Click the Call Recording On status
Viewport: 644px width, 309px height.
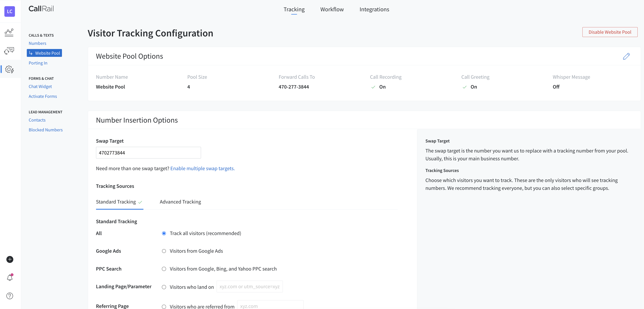pos(378,87)
